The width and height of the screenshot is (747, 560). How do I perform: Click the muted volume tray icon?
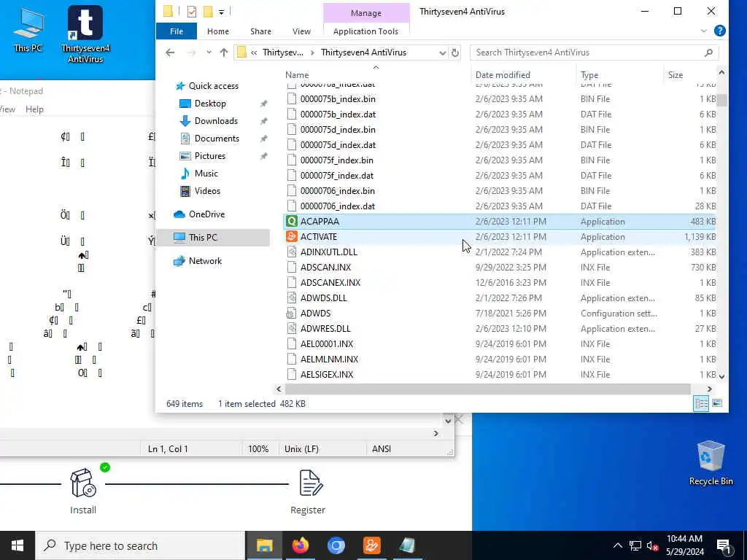pos(652,545)
